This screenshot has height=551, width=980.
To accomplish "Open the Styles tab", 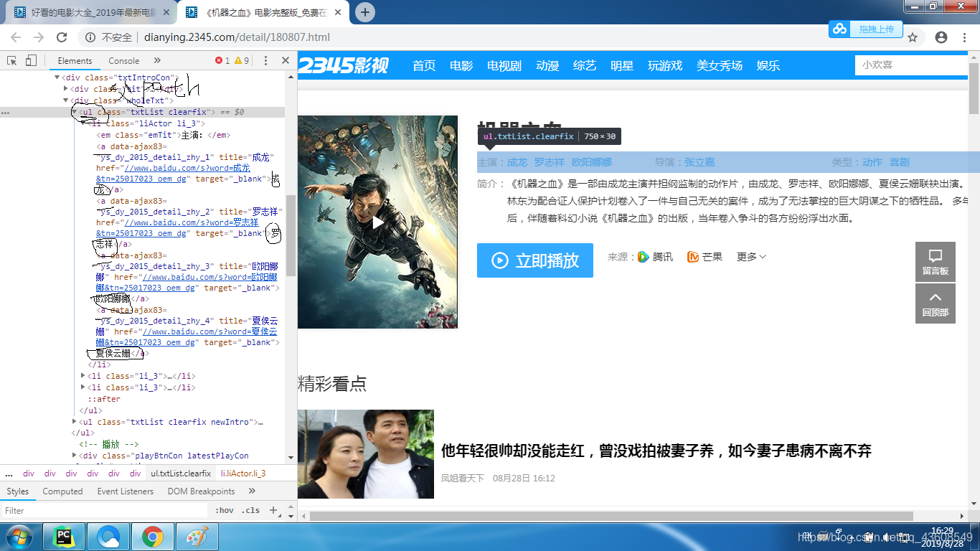I will (x=18, y=491).
